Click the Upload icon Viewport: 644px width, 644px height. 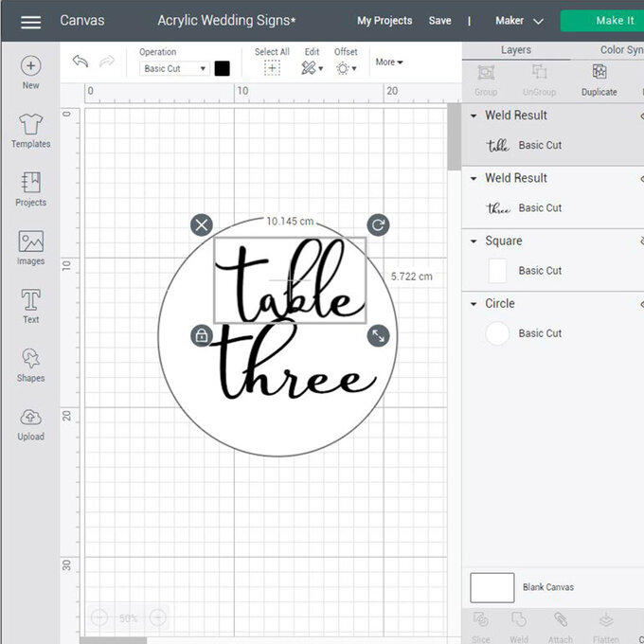30,419
